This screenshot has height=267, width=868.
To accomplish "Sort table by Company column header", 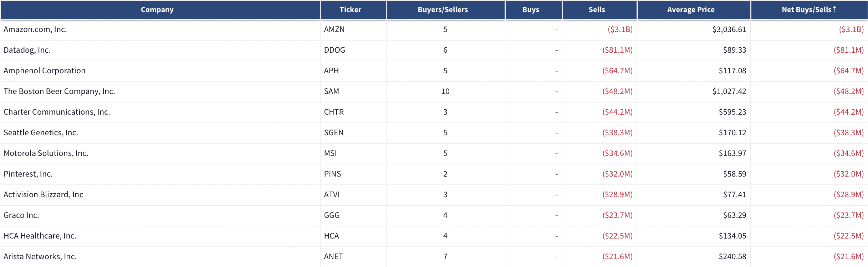I will [157, 10].
